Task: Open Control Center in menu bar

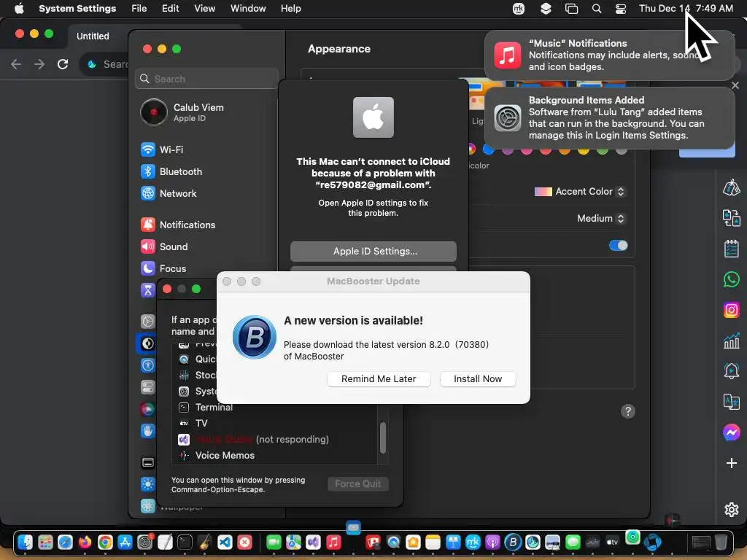Action: click(621, 9)
